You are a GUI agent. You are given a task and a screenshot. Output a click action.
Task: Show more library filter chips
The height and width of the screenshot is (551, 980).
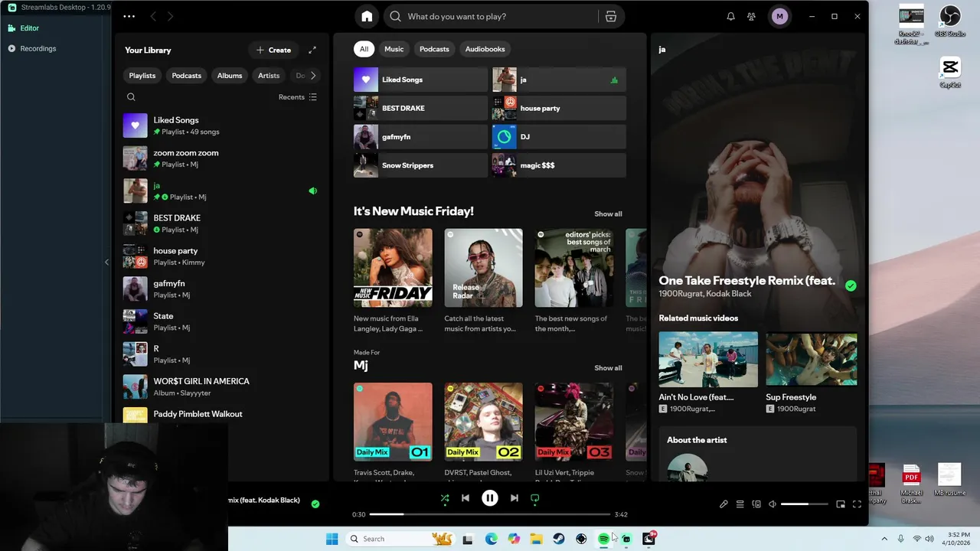click(x=312, y=76)
